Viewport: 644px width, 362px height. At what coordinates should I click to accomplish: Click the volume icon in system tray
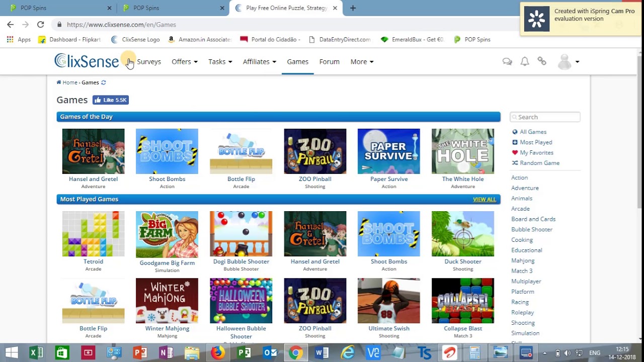[568, 353]
